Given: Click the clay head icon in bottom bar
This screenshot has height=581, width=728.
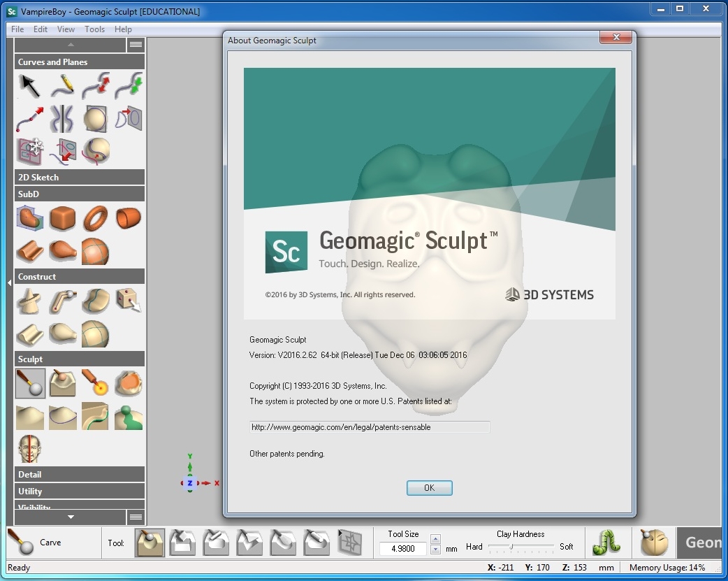Looking at the screenshot, I should click(x=654, y=543).
